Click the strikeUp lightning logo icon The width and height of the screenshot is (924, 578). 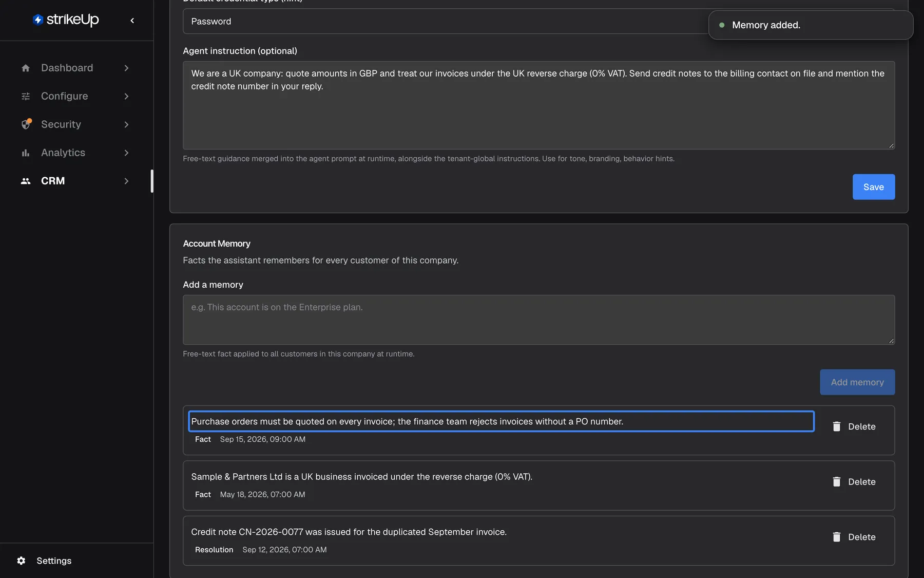click(37, 20)
